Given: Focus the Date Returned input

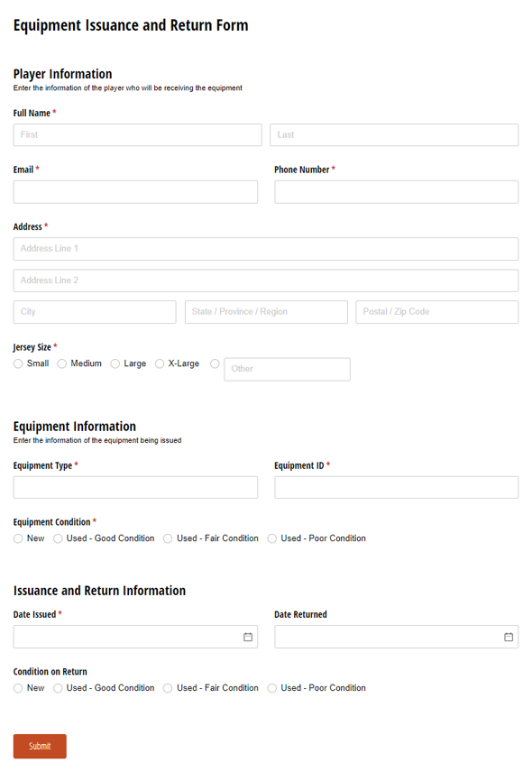Looking at the screenshot, I should pyautogui.click(x=396, y=637).
